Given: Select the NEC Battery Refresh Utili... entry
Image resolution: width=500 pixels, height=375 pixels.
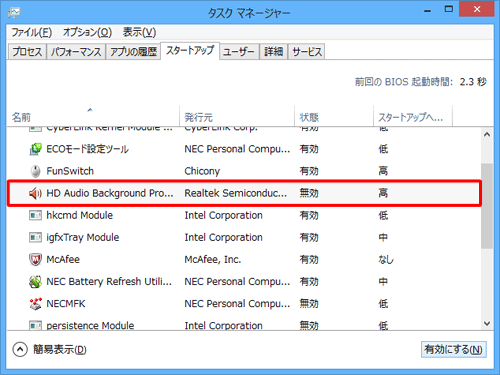Looking at the screenshot, I should [109, 282].
